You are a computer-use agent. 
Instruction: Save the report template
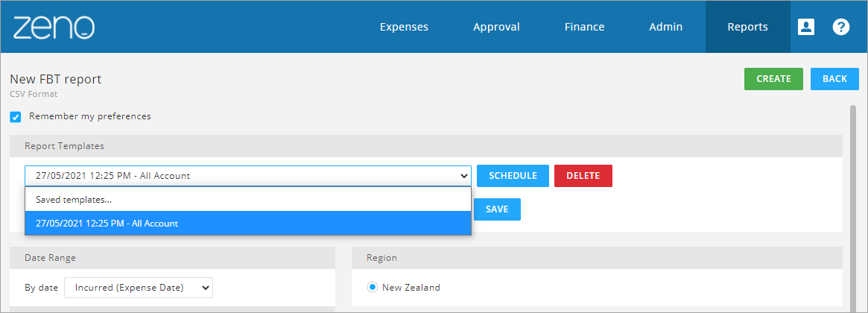pyautogui.click(x=497, y=209)
